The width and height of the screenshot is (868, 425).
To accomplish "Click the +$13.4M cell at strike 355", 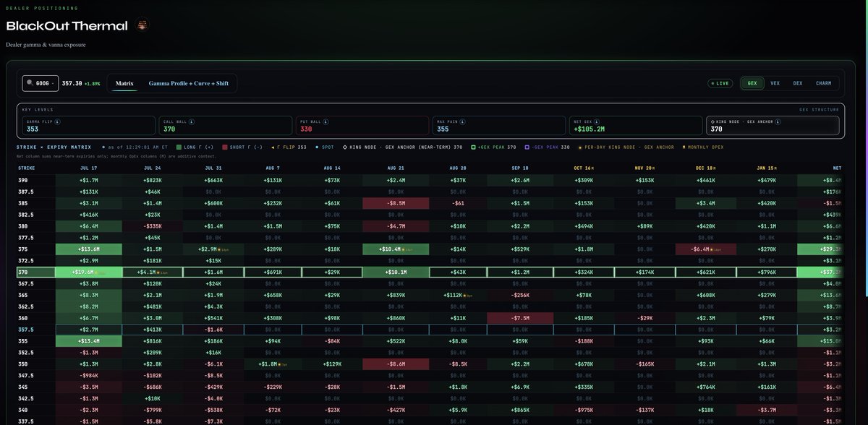I will pyautogui.click(x=90, y=340).
